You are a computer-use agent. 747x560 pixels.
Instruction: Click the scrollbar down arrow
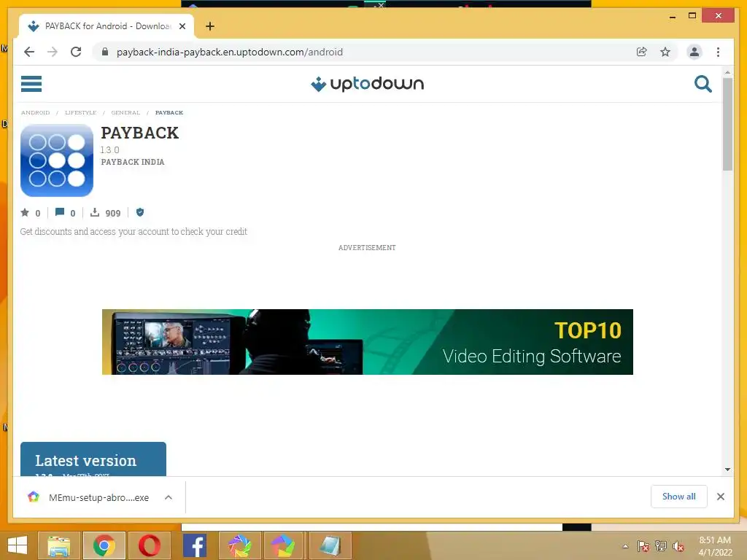727,470
